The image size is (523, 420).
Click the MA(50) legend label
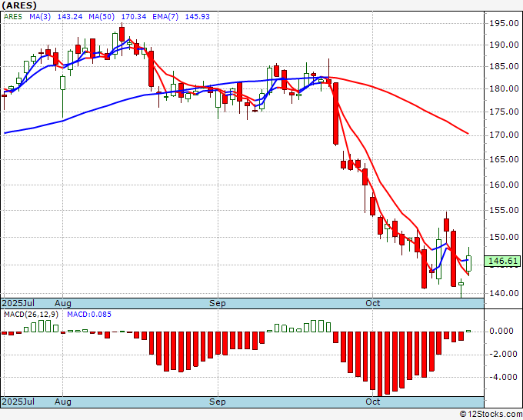(x=102, y=17)
